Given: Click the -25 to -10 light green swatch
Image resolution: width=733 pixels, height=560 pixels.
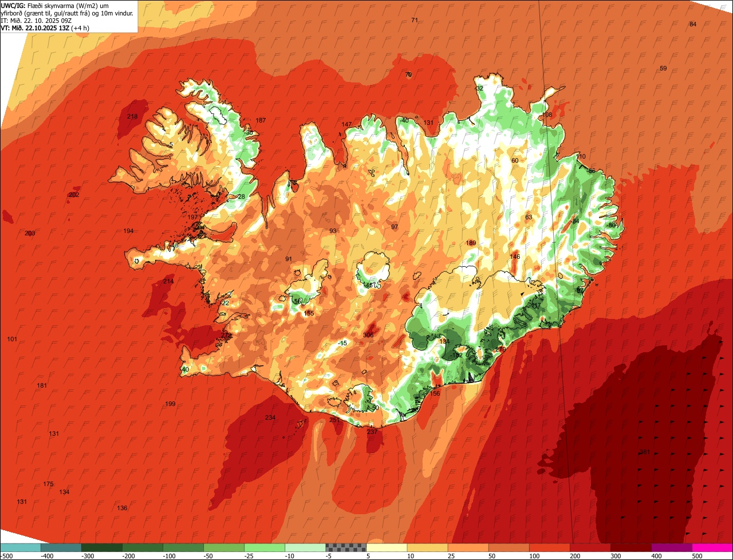Looking at the screenshot, I should (265, 547).
